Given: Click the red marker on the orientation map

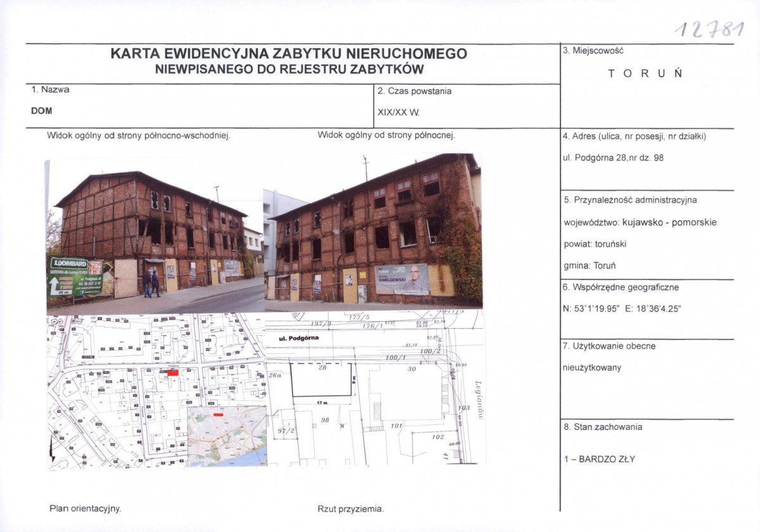Looking at the screenshot, I should [173, 373].
